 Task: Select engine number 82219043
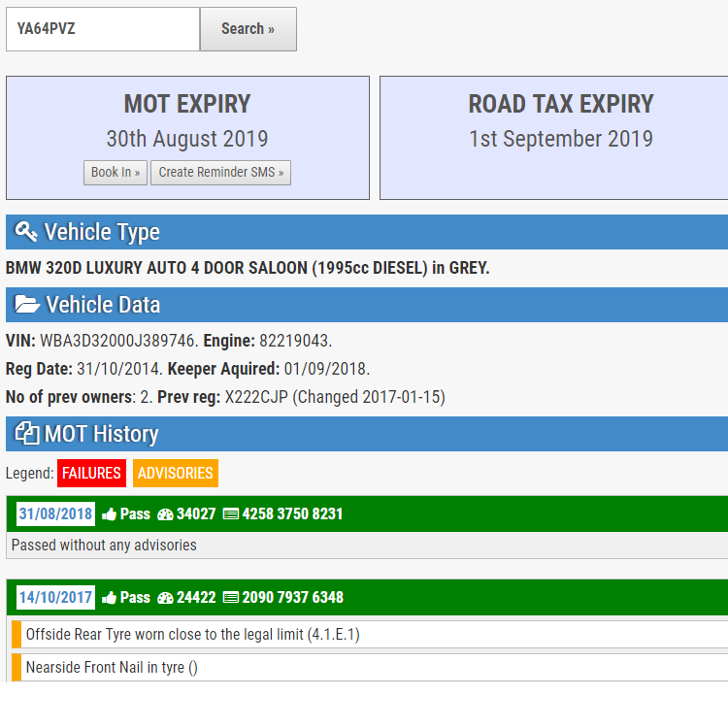pyautogui.click(x=295, y=341)
